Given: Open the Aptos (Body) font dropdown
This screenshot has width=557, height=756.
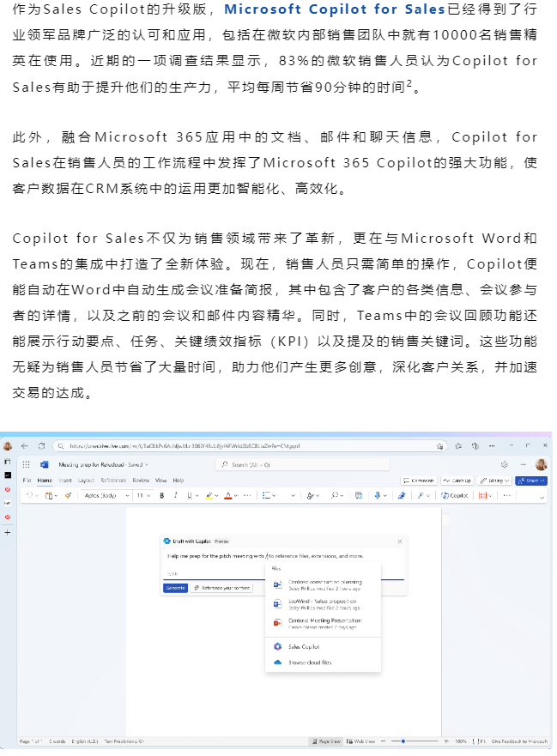Looking at the screenshot, I should 106,495.
